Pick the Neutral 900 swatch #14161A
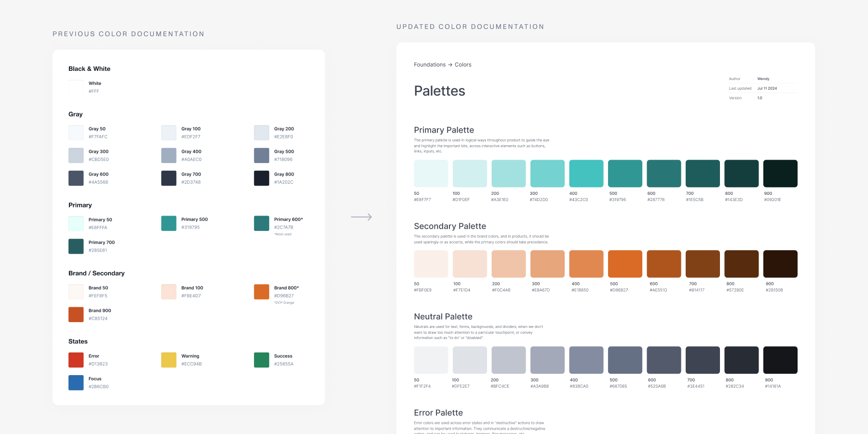The height and width of the screenshot is (434, 868). [x=780, y=360]
